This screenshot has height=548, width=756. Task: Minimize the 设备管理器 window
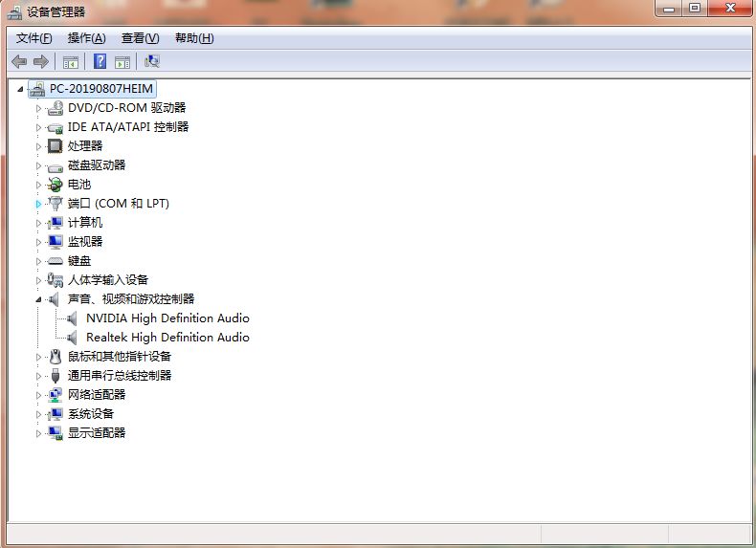tap(669, 9)
